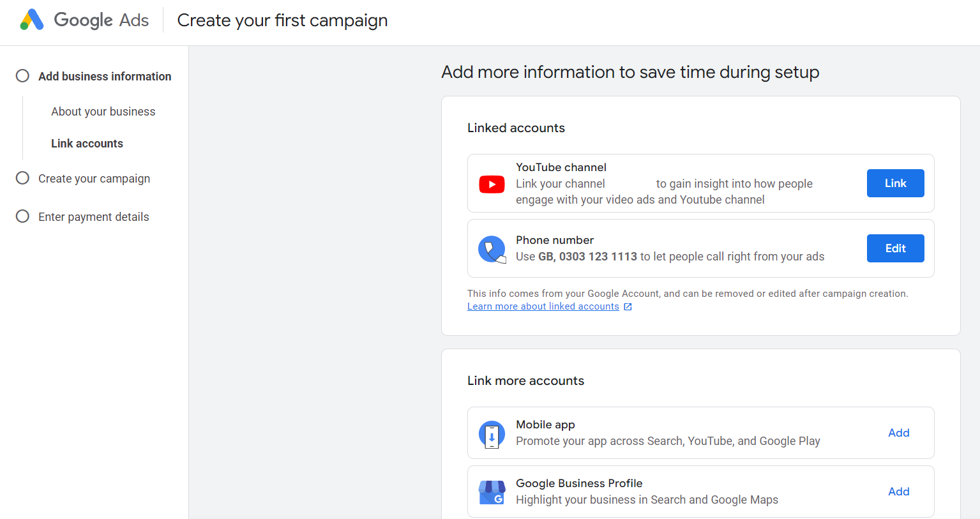Click the 'Link more accounts' section heading
This screenshot has height=519, width=980.
[x=525, y=380]
